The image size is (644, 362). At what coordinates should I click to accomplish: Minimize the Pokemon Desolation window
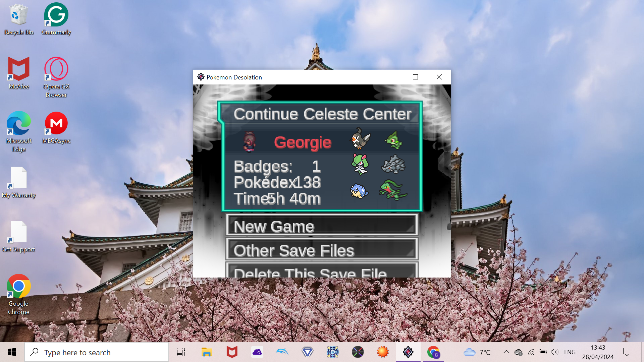[x=392, y=77]
